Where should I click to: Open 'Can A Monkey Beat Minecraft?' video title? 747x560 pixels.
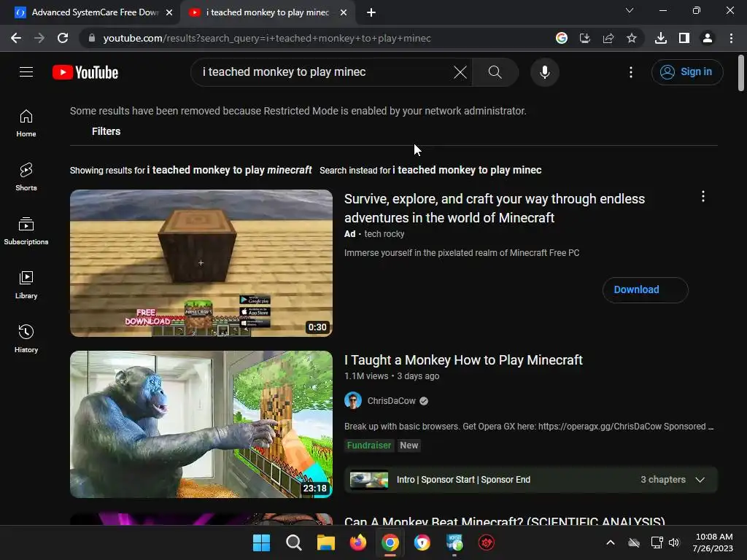[x=505, y=521]
